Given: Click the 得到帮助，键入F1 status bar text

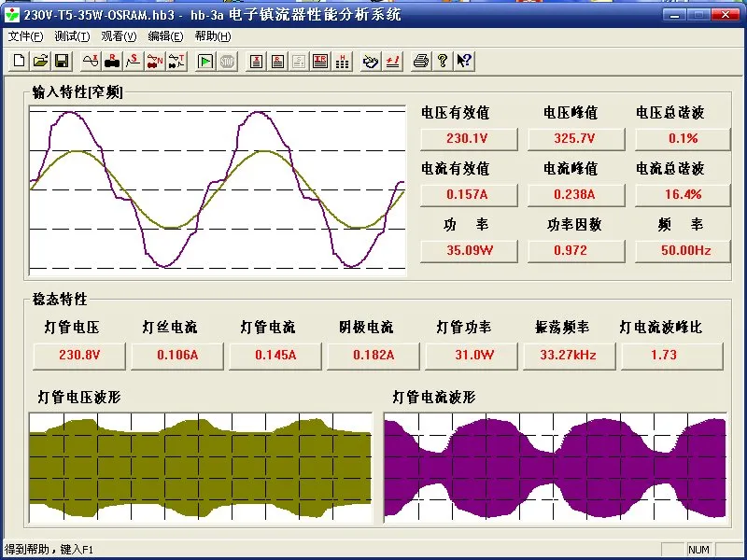Looking at the screenshot, I should pyautogui.click(x=49, y=550).
